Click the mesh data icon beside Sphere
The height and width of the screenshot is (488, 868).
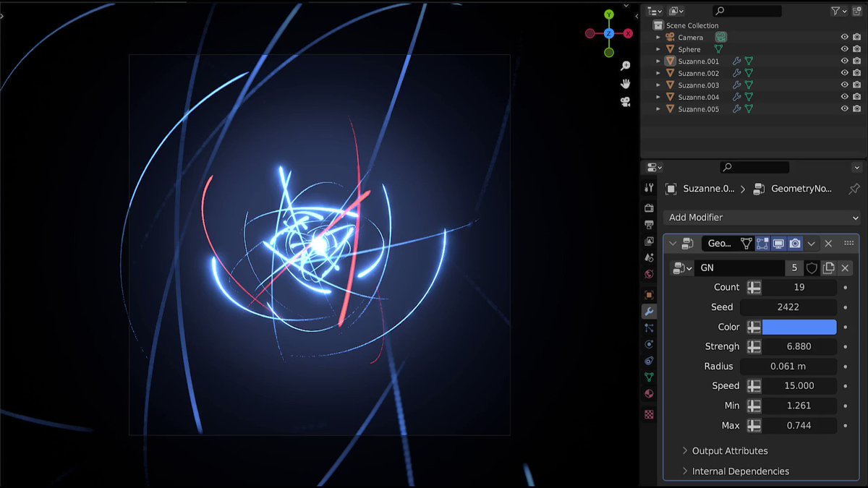pos(719,49)
